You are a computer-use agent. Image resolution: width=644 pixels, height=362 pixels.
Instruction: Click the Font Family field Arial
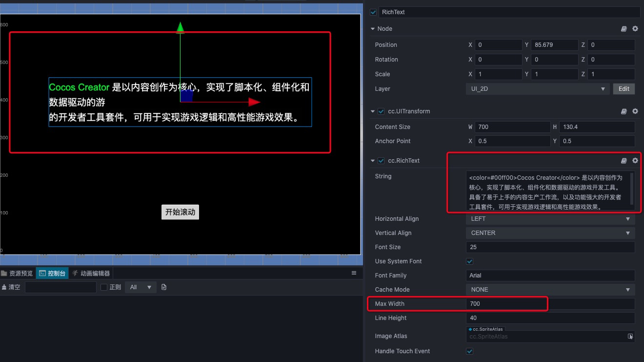[551, 276]
